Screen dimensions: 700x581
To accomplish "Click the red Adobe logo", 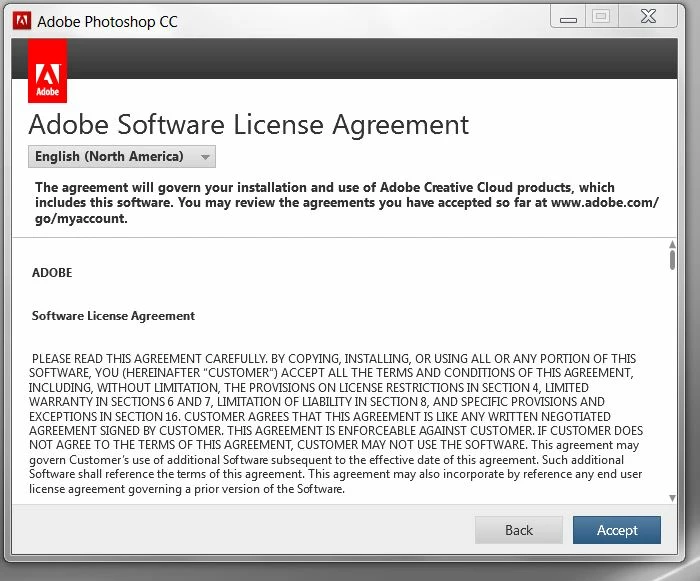I will coord(47,71).
